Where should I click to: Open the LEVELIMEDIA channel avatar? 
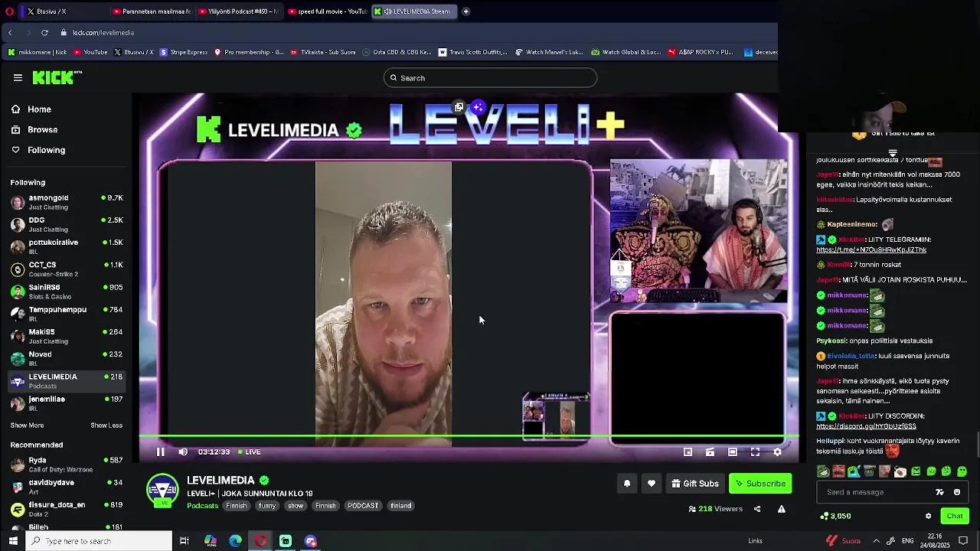point(162,491)
